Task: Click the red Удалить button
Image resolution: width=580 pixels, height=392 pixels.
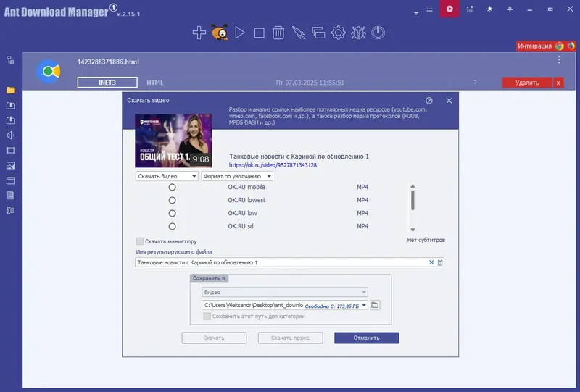Action: (x=527, y=83)
